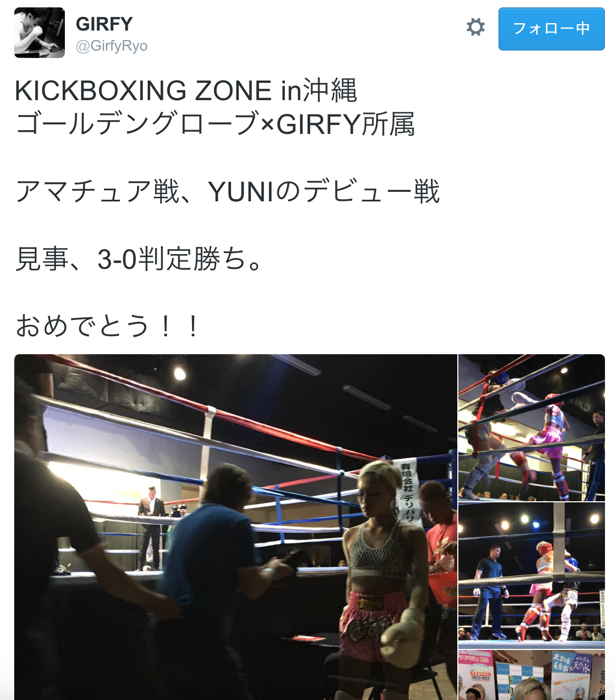Open large photo of fighter in pink shorts
615x700 pixels.
(x=235, y=527)
